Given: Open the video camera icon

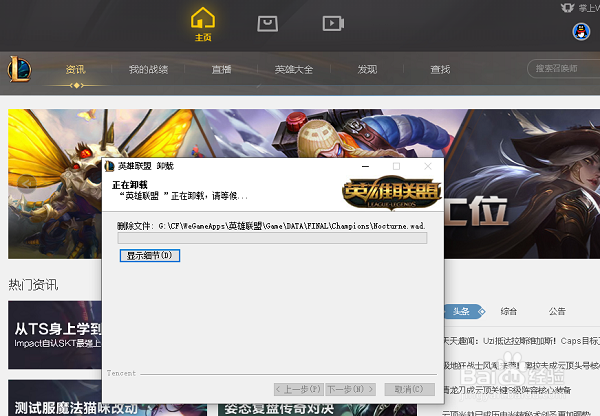Looking at the screenshot, I should pos(333,23).
